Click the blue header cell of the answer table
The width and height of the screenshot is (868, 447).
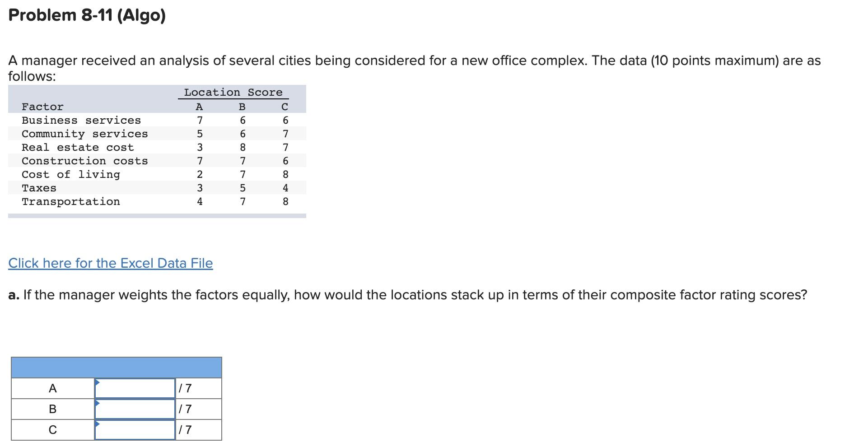click(115, 366)
